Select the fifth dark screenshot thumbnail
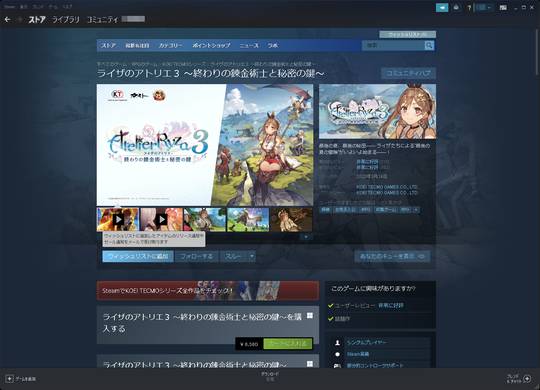Image resolution: width=540 pixels, height=390 pixels. [x=291, y=219]
